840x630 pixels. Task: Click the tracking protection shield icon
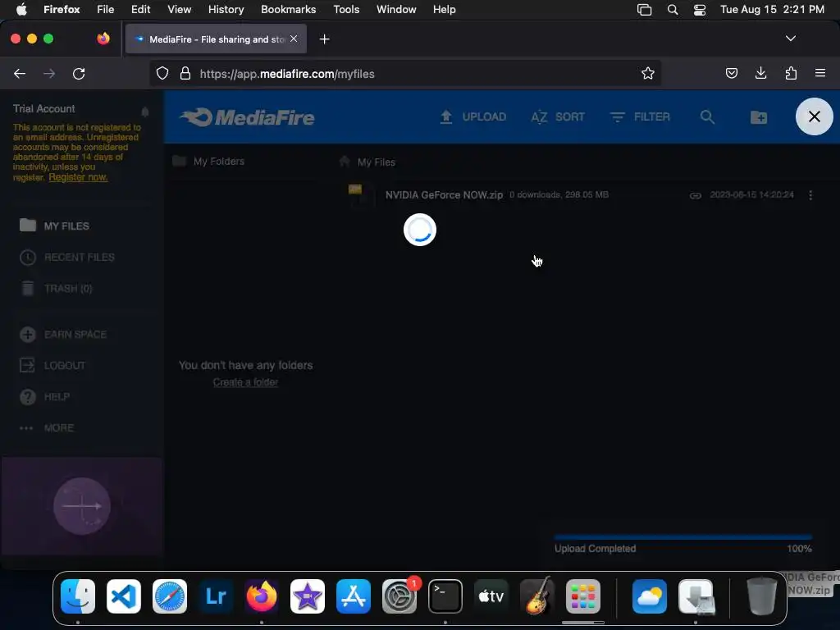tap(162, 73)
